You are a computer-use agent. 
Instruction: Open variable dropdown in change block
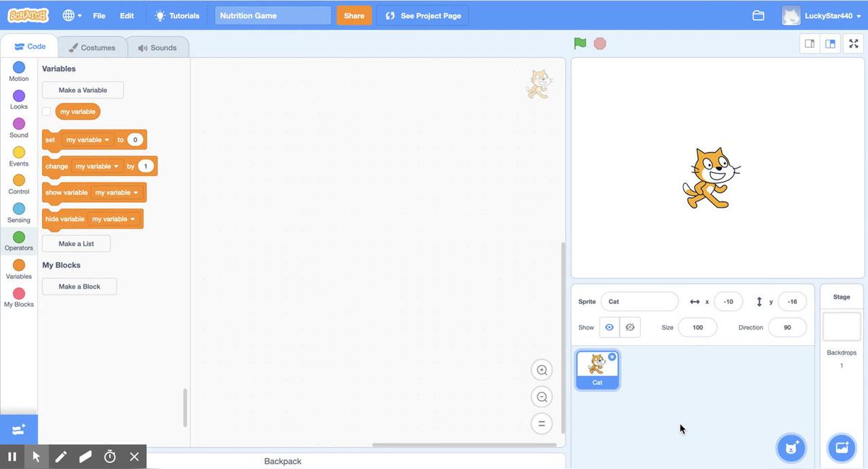coord(97,166)
